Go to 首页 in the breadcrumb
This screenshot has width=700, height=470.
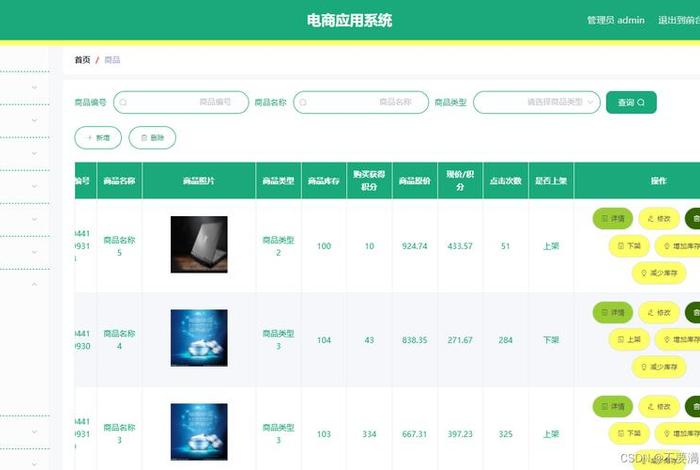82,60
